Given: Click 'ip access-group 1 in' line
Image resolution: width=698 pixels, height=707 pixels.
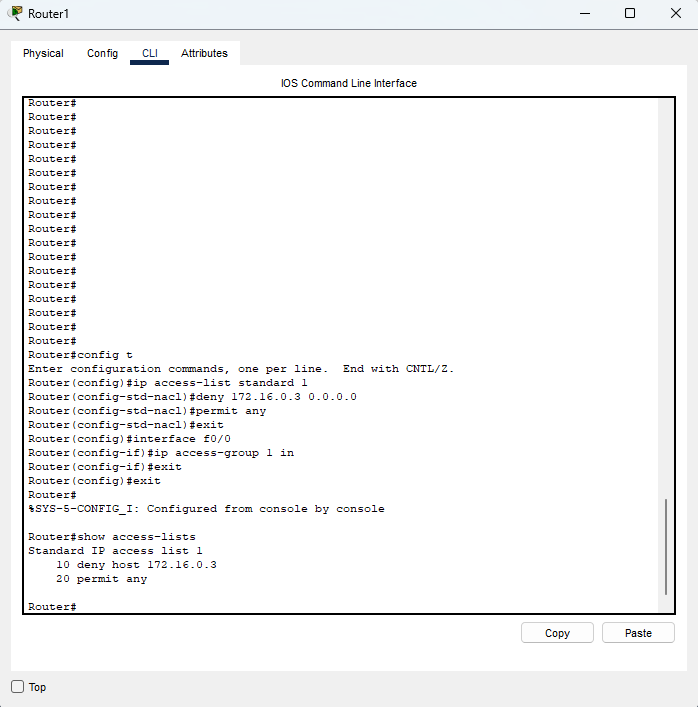Looking at the screenshot, I should click(161, 453).
